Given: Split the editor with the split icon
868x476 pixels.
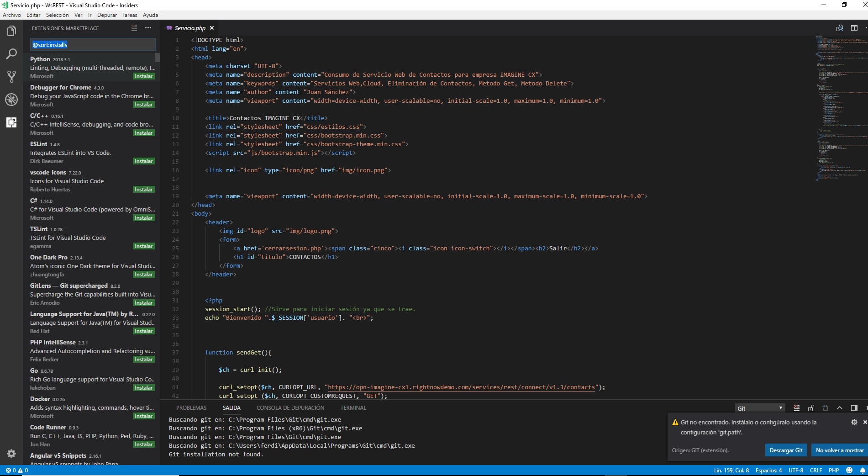Looking at the screenshot, I should pos(854,28).
